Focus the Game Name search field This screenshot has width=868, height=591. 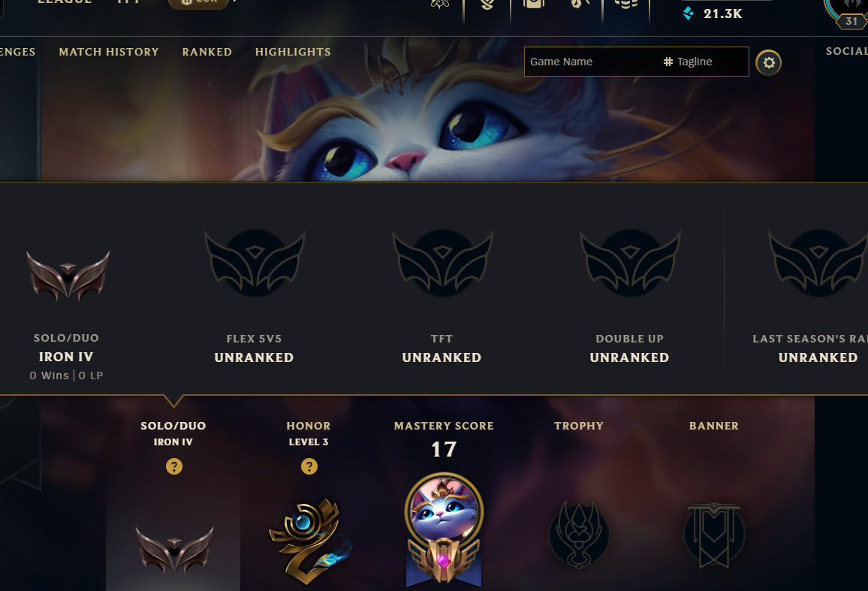[591, 62]
